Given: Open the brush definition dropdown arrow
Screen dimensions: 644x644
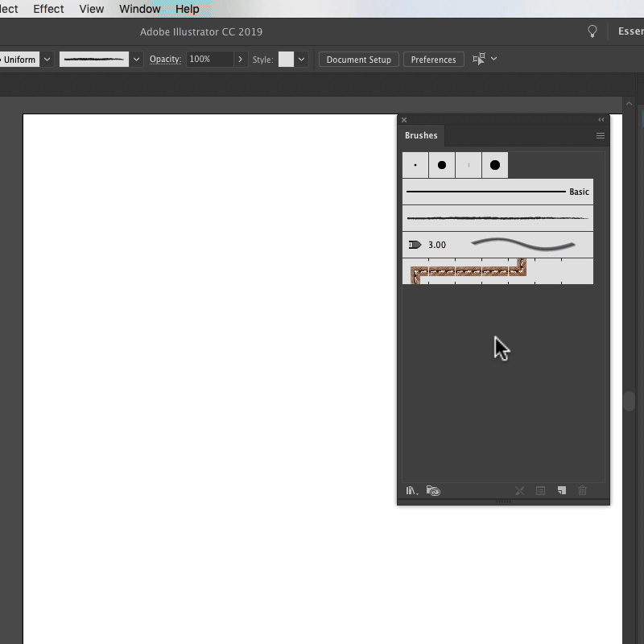Looking at the screenshot, I should pyautogui.click(x=136, y=60).
